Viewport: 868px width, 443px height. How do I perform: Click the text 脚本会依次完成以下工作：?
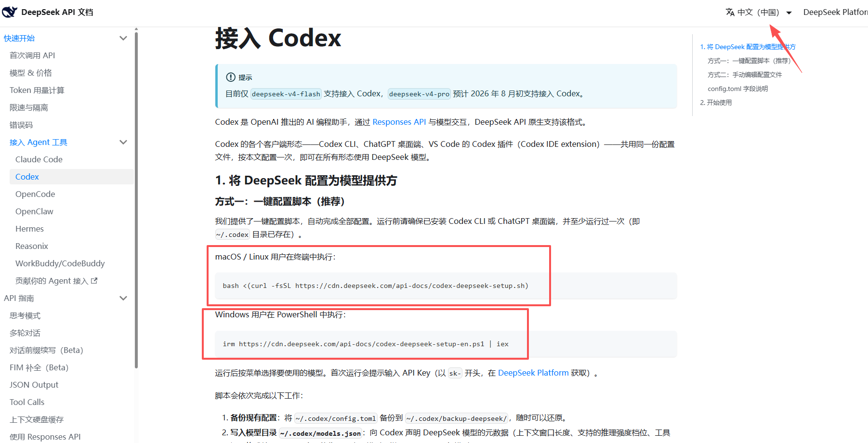pos(259,395)
